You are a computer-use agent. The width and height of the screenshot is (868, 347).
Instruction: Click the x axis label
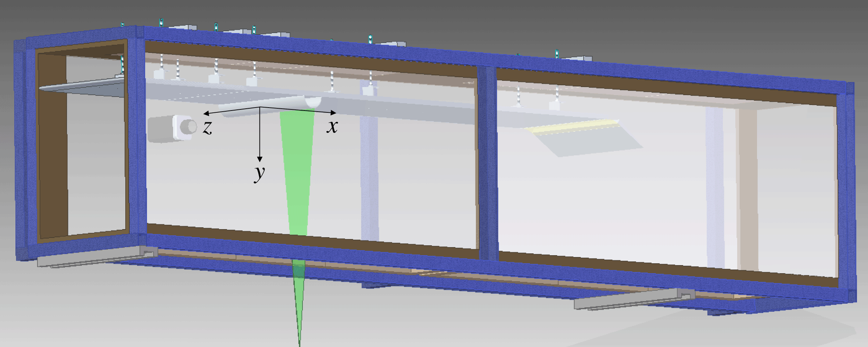pyautogui.click(x=332, y=127)
